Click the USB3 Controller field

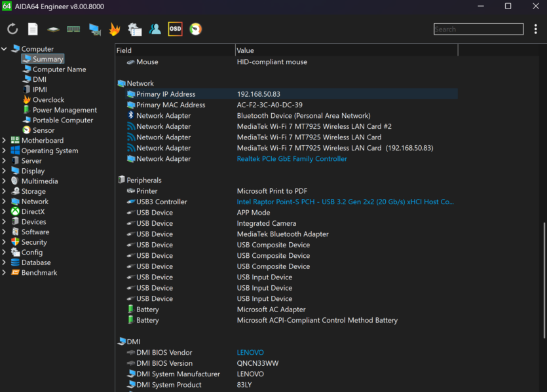(162, 202)
